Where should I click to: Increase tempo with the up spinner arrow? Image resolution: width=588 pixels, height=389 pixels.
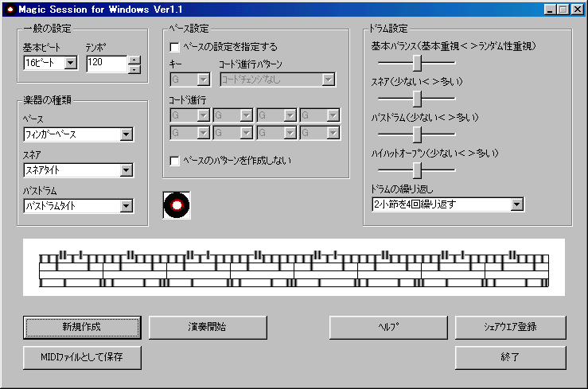[x=134, y=60]
